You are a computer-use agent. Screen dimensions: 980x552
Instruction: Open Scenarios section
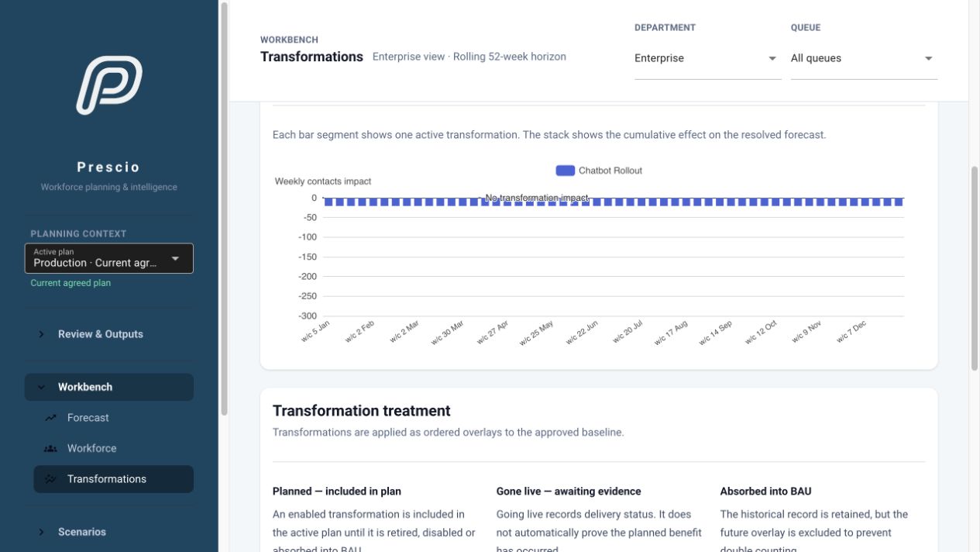(x=109, y=532)
